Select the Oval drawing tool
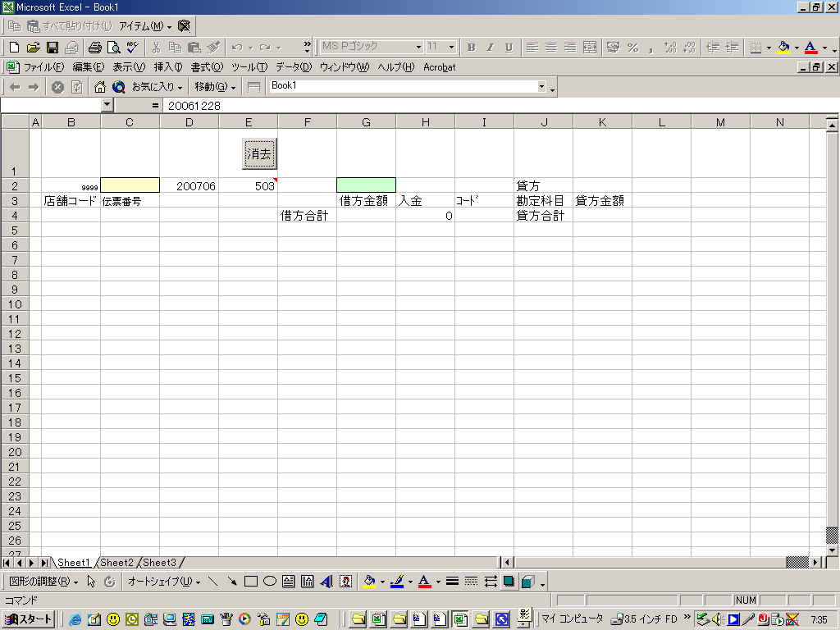Viewport: 840px width, 630px height. tap(269, 582)
